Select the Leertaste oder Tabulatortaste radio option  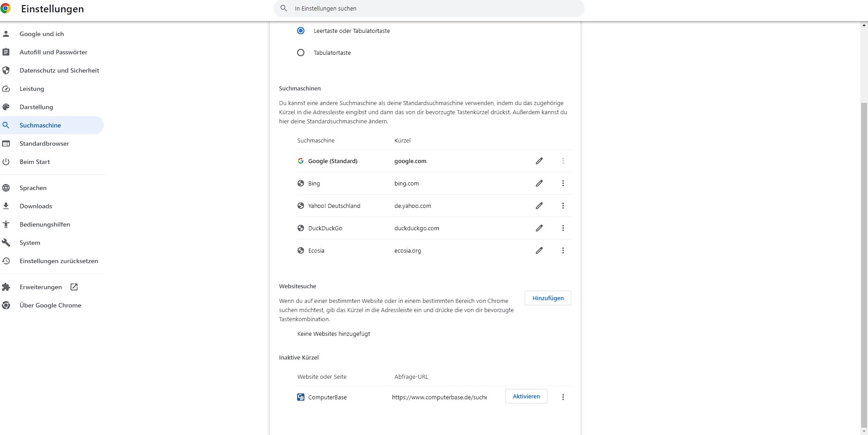pos(301,31)
